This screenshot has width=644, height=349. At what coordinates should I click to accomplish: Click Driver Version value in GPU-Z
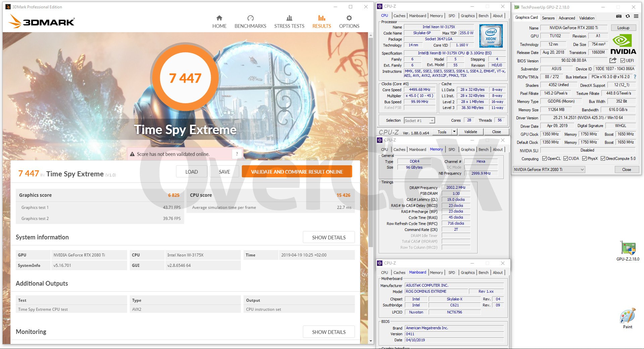click(588, 118)
